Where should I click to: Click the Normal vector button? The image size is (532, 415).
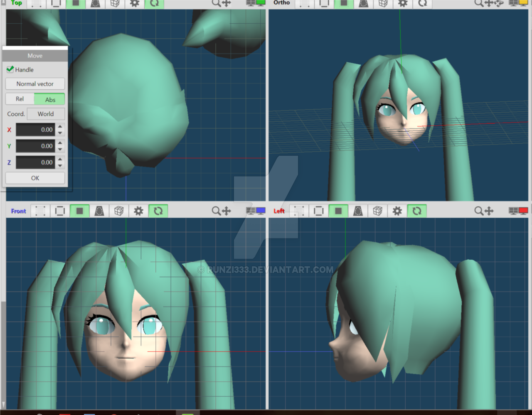35,84
